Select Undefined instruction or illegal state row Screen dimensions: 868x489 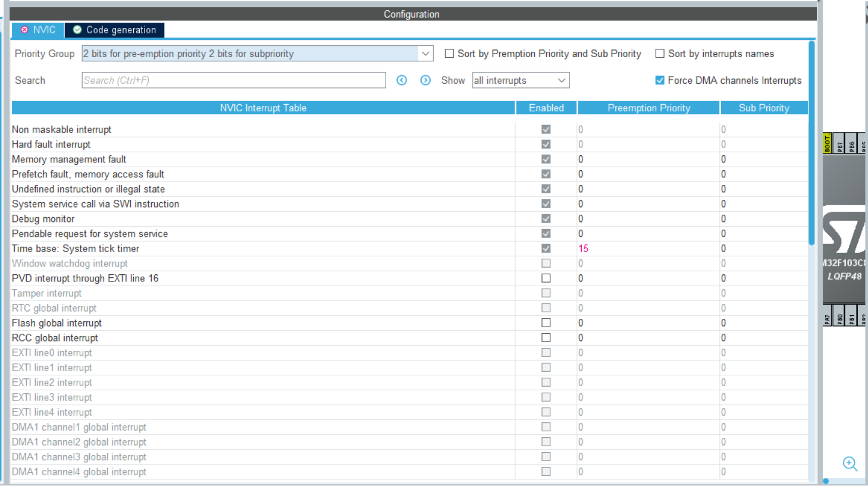[x=410, y=189]
